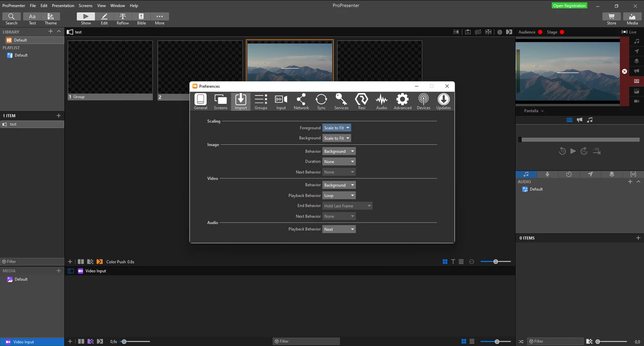Image resolution: width=644 pixels, height=346 pixels.
Task: Open the Help menu
Action: click(134, 6)
